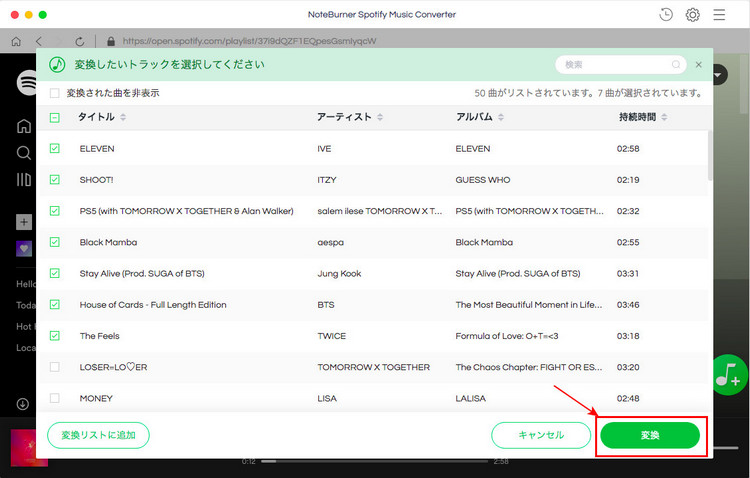The width and height of the screenshot is (750, 478).
Task: Click the magnifier icon in search box
Action: coord(676,64)
